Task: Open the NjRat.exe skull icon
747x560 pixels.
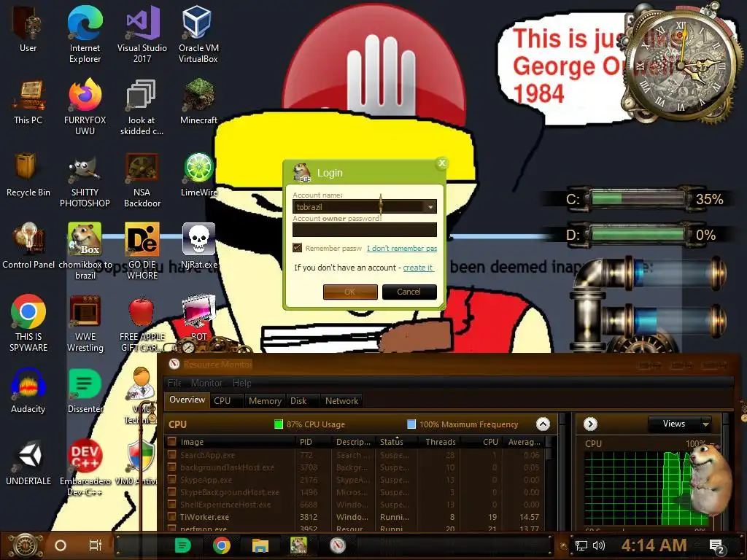Action: pos(198,246)
